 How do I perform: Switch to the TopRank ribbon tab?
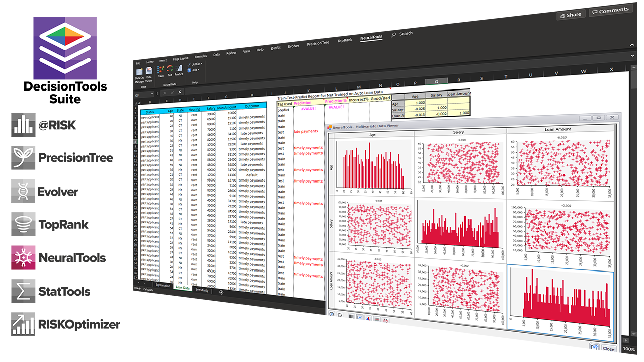[345, 40]
